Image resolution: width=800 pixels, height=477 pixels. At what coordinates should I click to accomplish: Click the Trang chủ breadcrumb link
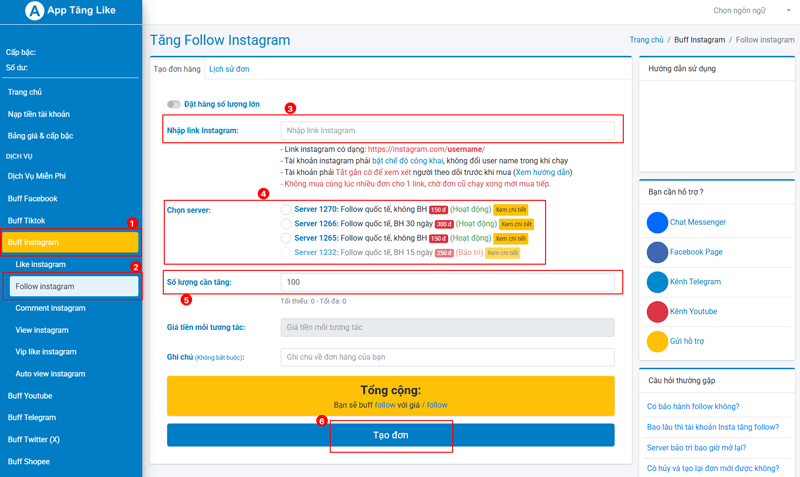point(646,40)
